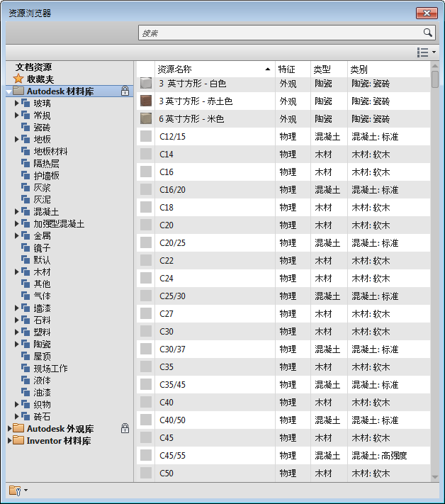Select the C20/25 material row
Image resolution: width=445 pixels, height=504 pixels.
pos(283,242)
